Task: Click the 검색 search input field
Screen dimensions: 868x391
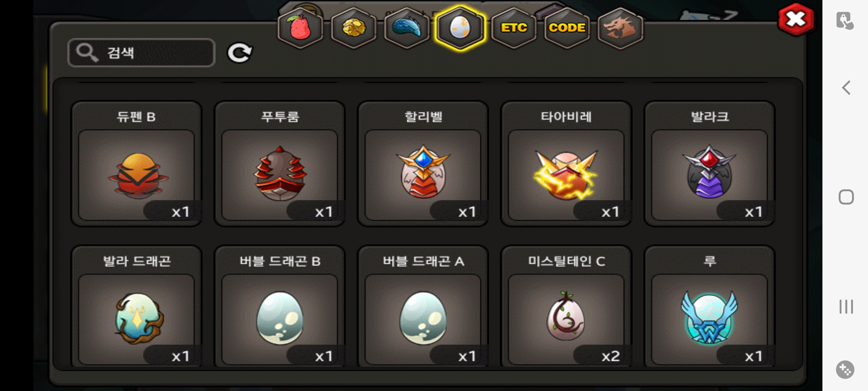Action: coord(141,53)
